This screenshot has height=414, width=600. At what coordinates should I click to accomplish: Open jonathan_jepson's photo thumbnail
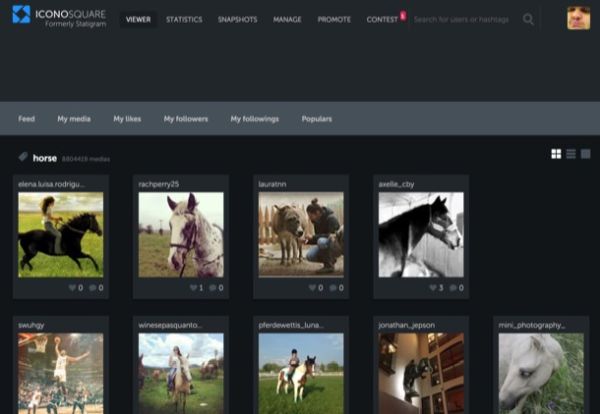(x=421, y=370)
